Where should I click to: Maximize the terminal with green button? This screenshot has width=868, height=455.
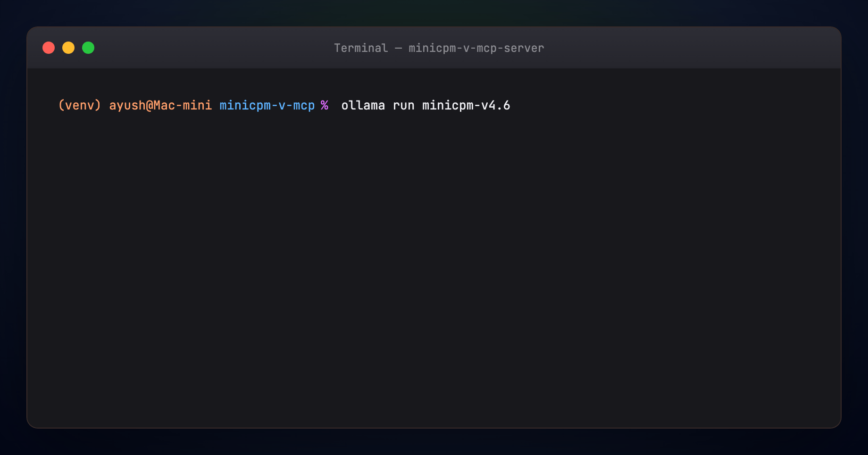(x=88, y=48)
